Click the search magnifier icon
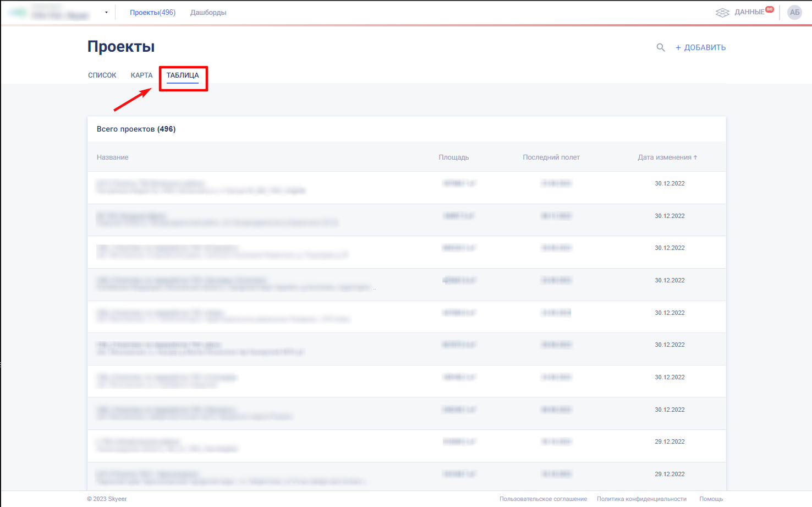Image resolution: width=812 pixels, height=507 pixels. coord(661,48)
